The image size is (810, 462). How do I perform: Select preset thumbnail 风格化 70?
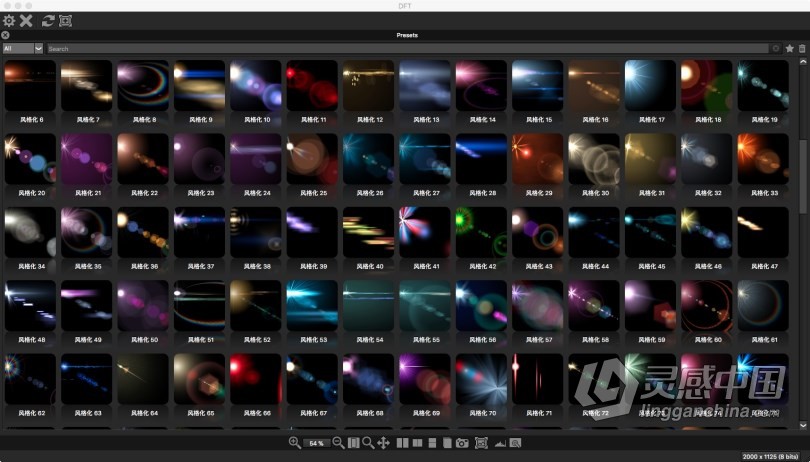481,379
